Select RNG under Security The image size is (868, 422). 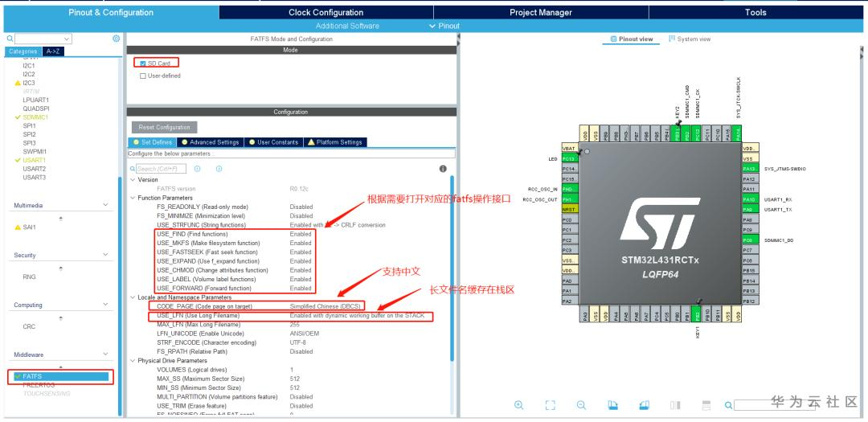pyautogui.click(x=30, y=277)
